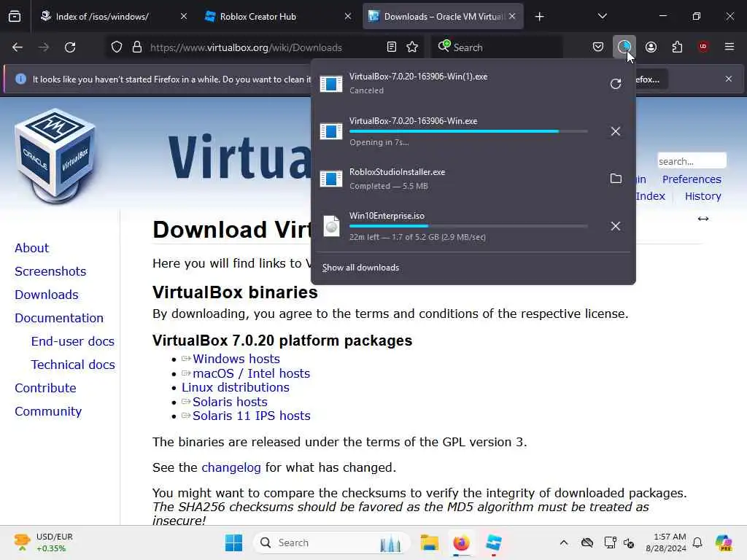Click the downloads toolbar button
This screenshot has width=747, height=560.
pyautogui.click(x=624, y=47)
